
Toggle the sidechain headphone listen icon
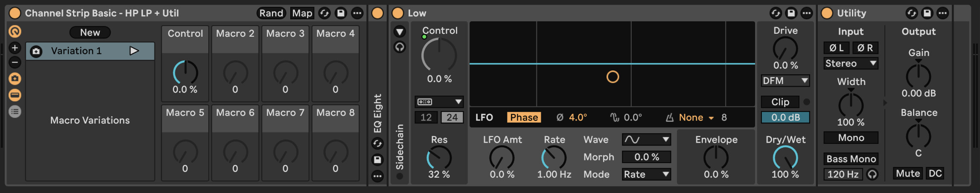tap(400, 47)
